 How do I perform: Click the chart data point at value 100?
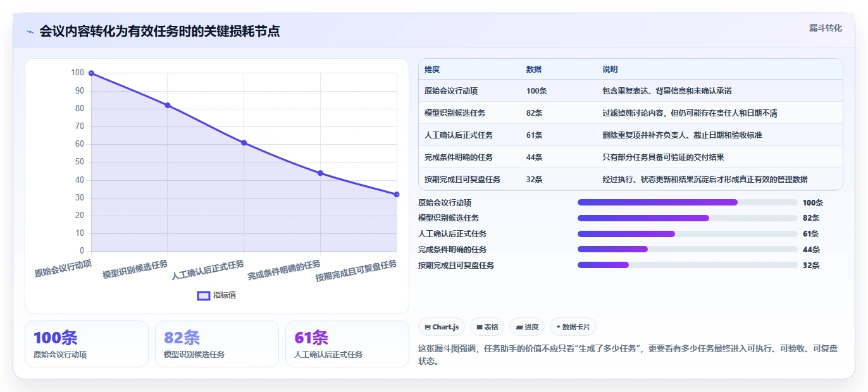(x=91, y=73)
